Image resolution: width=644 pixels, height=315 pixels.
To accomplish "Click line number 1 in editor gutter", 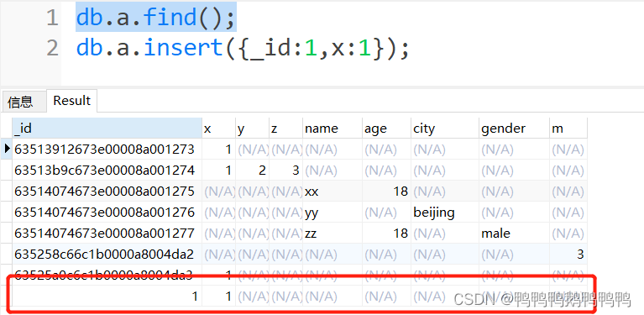I will (52, 18).
